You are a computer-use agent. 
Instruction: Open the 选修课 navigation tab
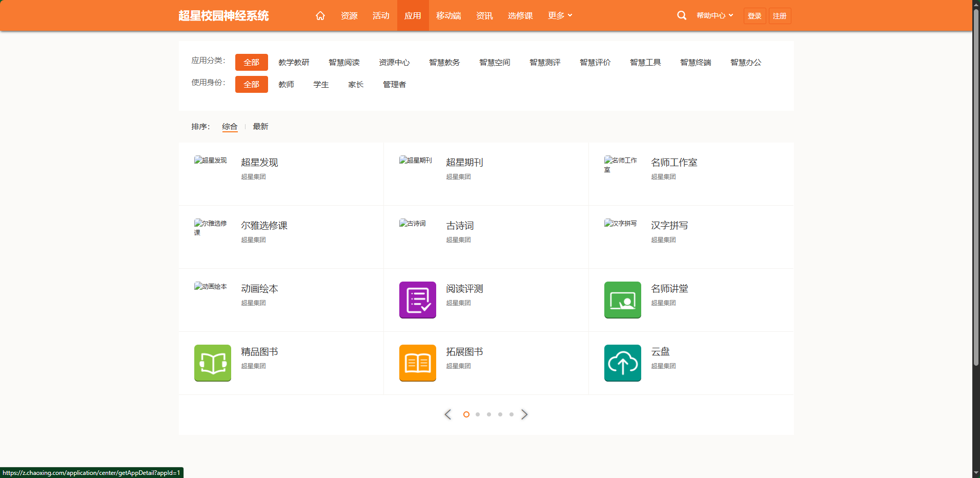[x=520, y=16]
